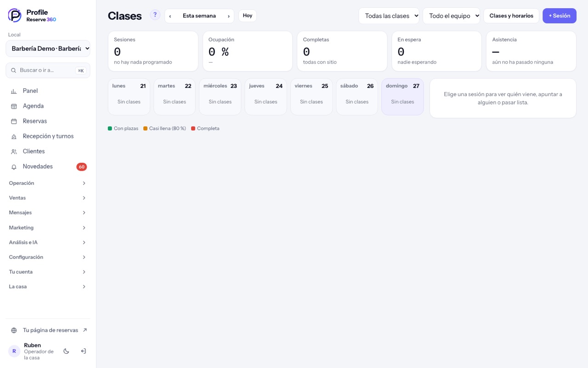Open Recepción y turnos
This screenshot has height=368, width=588.
click(x=48, y=137)
